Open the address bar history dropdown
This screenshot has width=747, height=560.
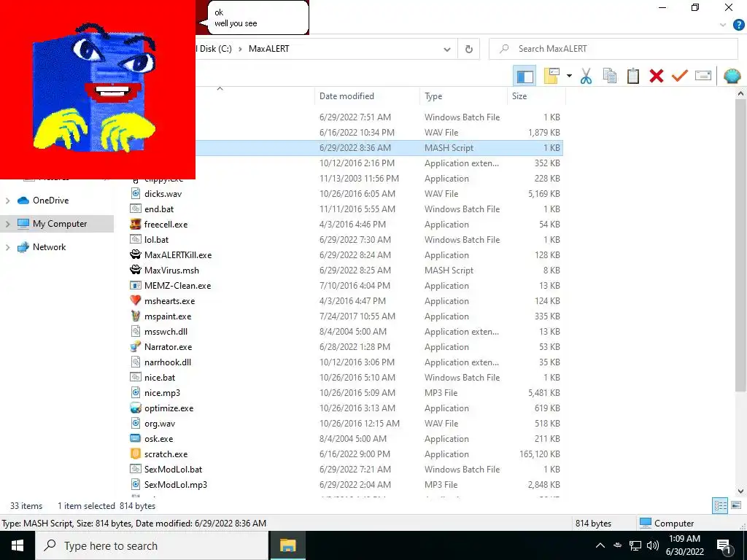tap(447, 49)
